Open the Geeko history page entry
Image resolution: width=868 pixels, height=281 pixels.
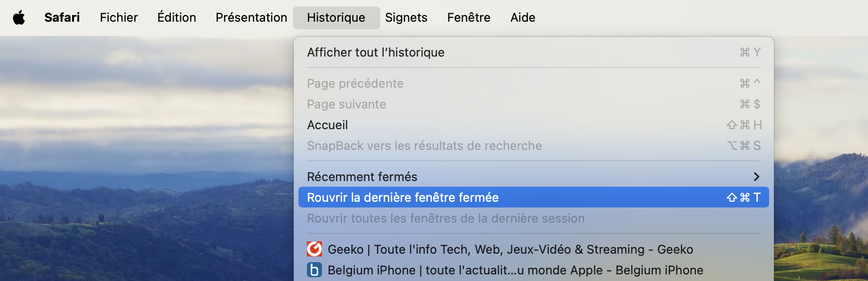click(x=534, y=249)
